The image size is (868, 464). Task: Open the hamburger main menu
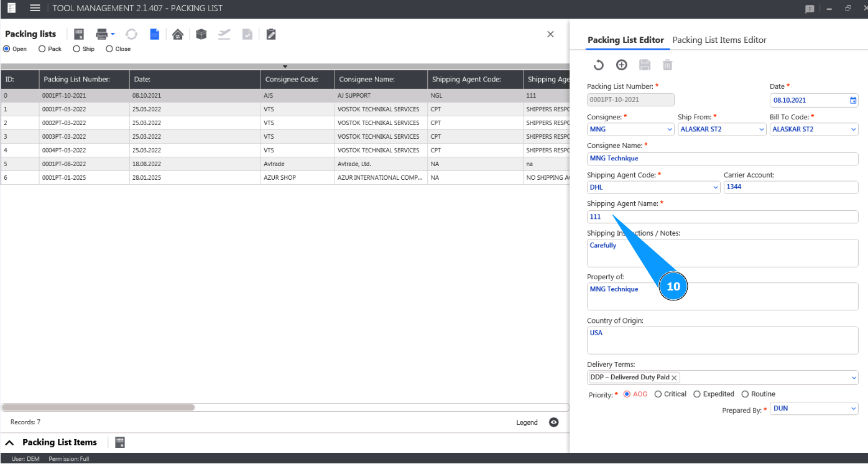click(x=35, y=8)
